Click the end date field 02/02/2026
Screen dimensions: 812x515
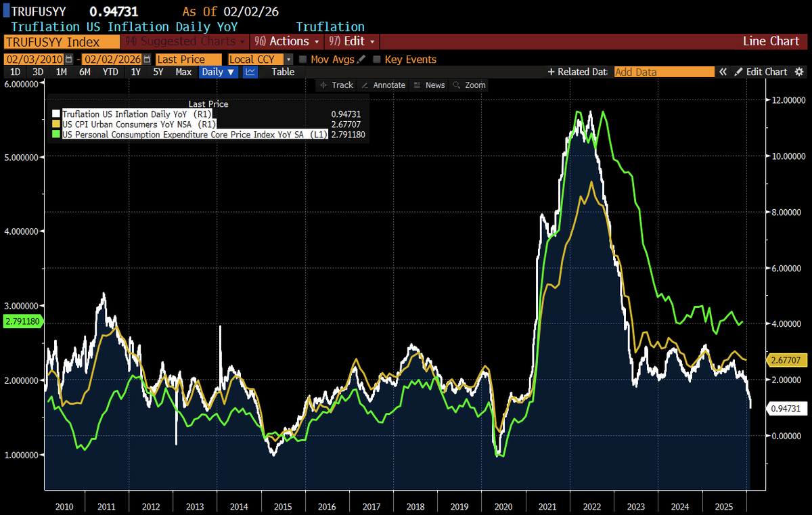click(112, 60)
